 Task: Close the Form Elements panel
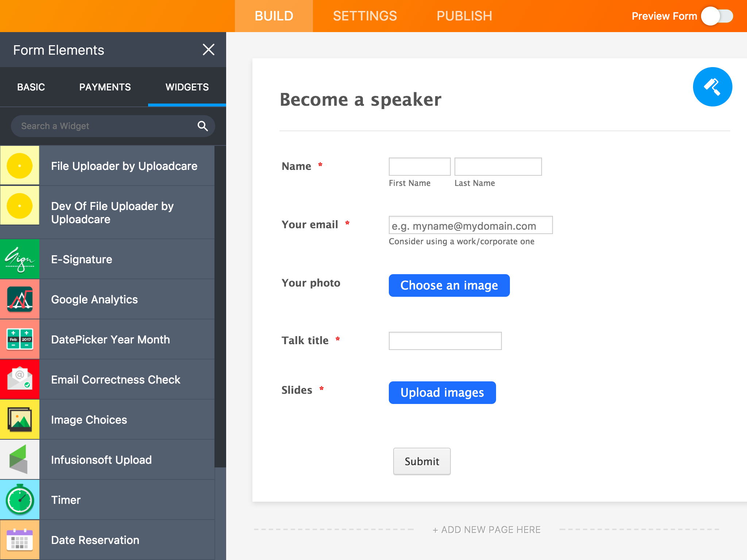click(209, 50)
